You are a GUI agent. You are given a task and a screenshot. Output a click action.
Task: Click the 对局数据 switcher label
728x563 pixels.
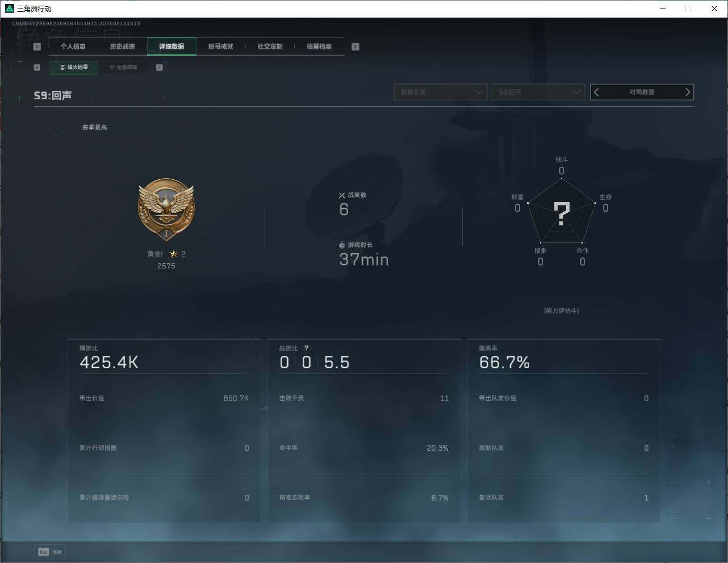[642, 92]
